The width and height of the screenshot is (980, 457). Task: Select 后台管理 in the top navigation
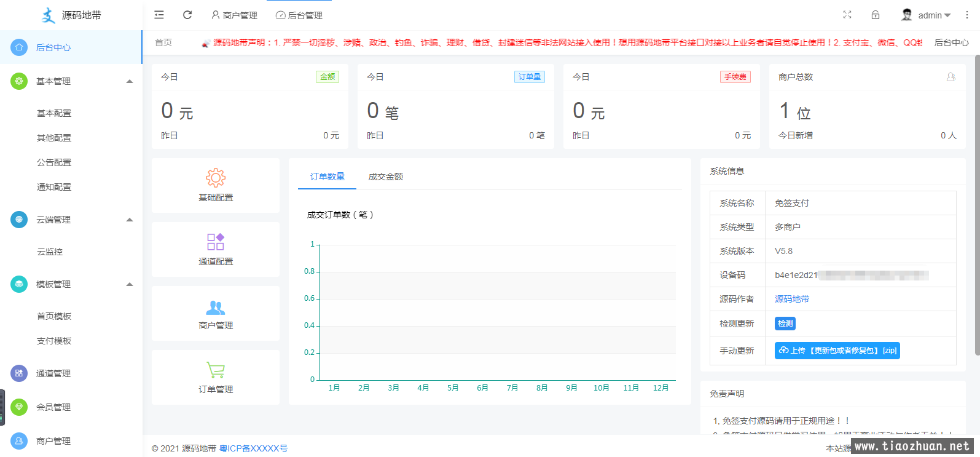299,15
